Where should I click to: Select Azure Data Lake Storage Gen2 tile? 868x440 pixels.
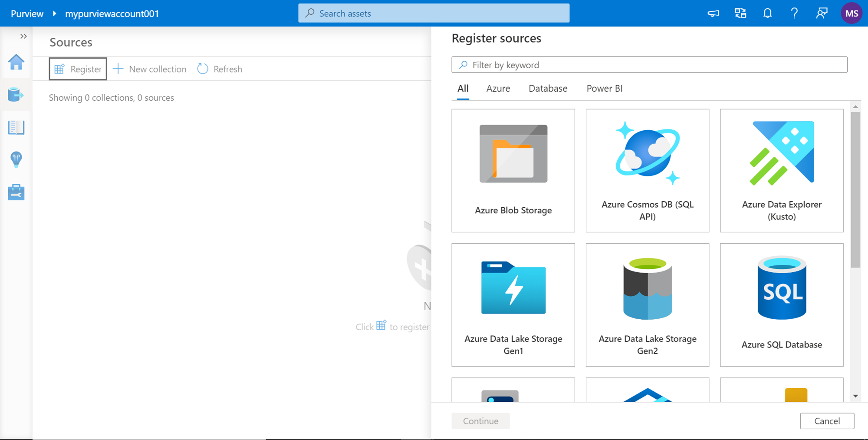pyautogui.click(x=648, y=305)
